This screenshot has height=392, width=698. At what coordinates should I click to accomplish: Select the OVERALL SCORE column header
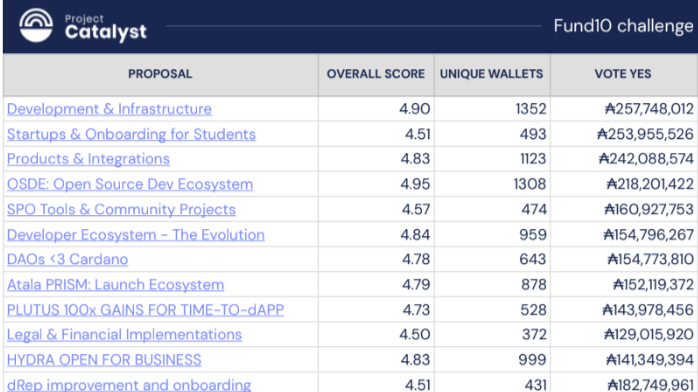click(376, 74)
